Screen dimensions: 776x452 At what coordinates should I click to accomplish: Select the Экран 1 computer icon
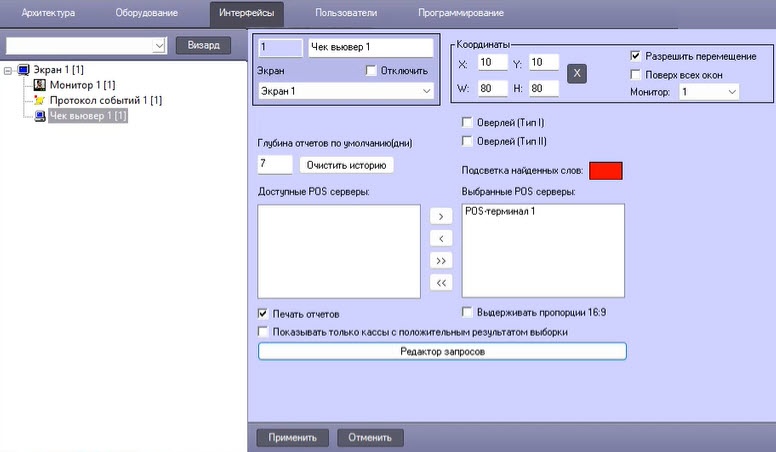coord(23,70)
